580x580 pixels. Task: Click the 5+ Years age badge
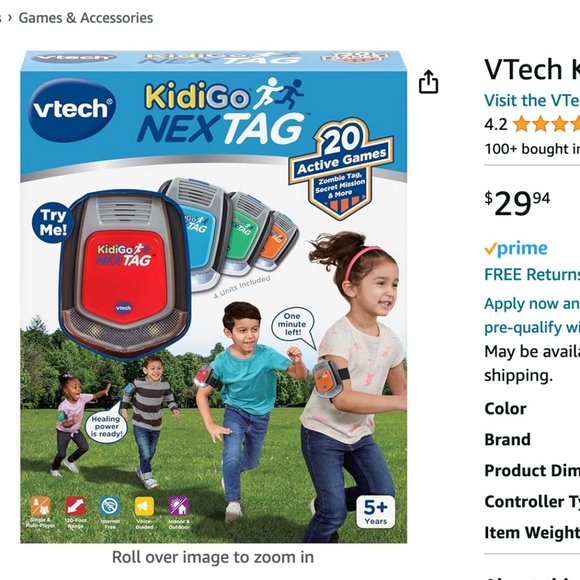click(375, 512)
